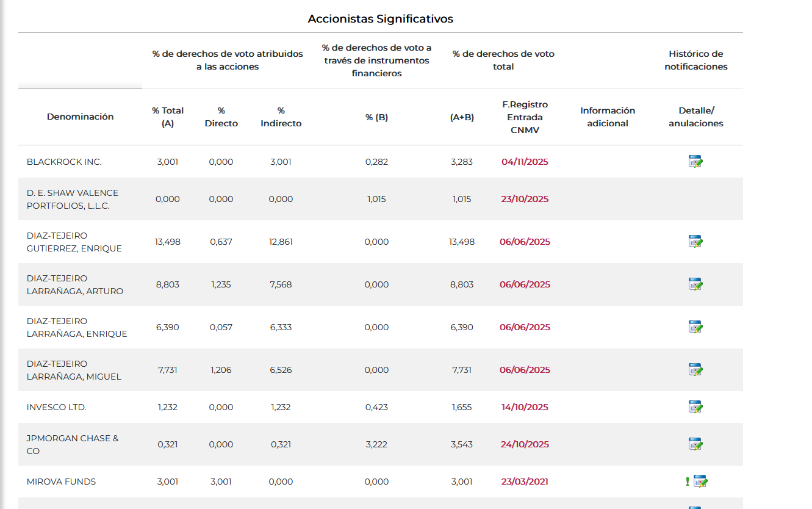
Task: Click D. E. Shaw date 23/10/2025
Action: [x=525, y=199]
